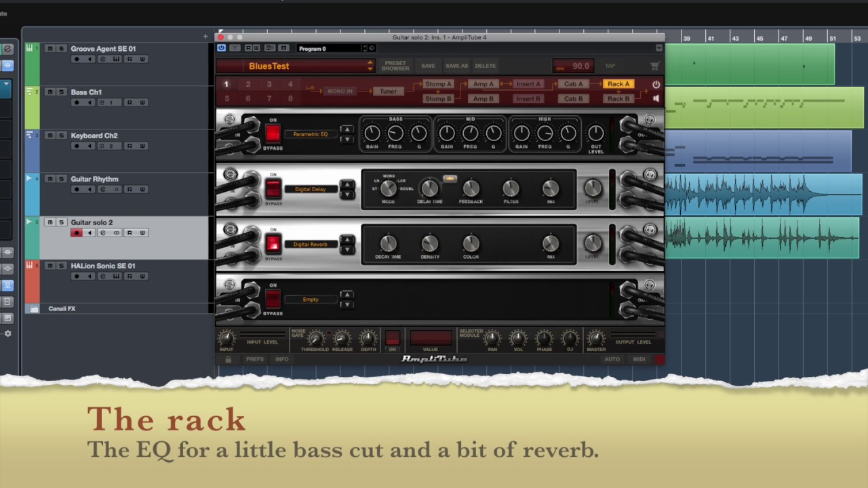This screenshot has height=488, width=868.
Task: Select the Guitar Rhythm audio clip waveform
Action: coord(764,195)
